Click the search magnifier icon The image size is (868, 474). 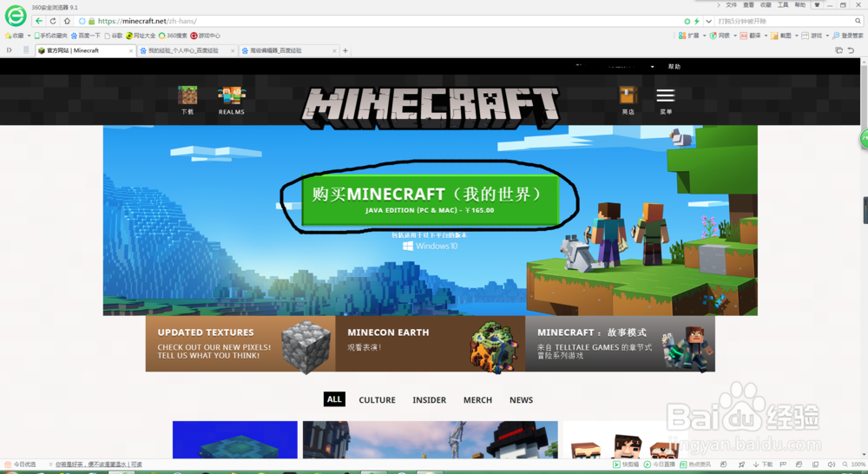click(858, 21)
